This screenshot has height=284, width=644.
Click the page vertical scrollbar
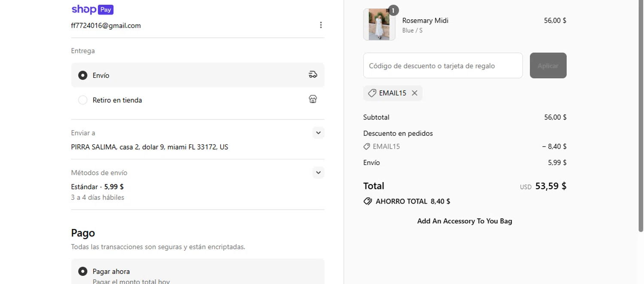pos(641,116)
